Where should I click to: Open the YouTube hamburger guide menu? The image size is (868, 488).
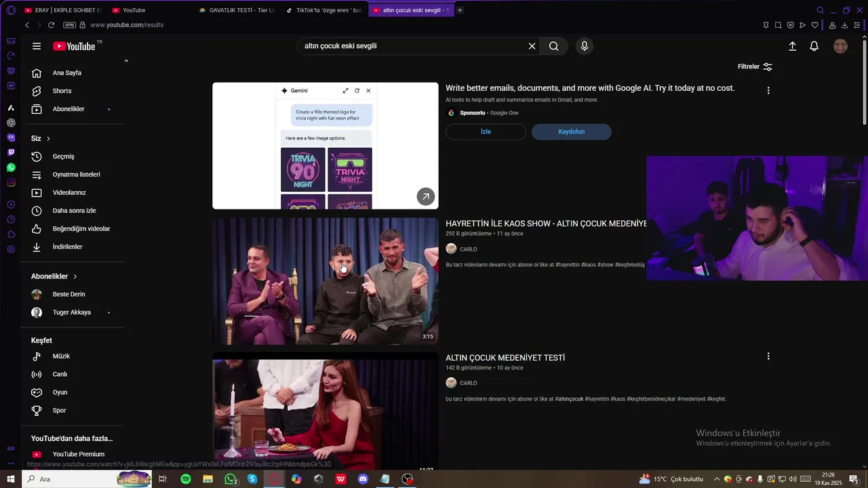[x=37, y=46]
